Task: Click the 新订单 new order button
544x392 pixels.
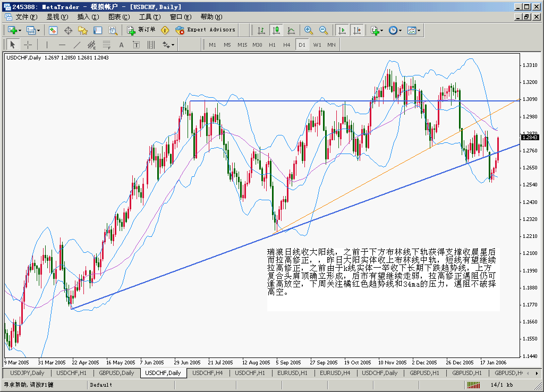Action: (141, 30)
